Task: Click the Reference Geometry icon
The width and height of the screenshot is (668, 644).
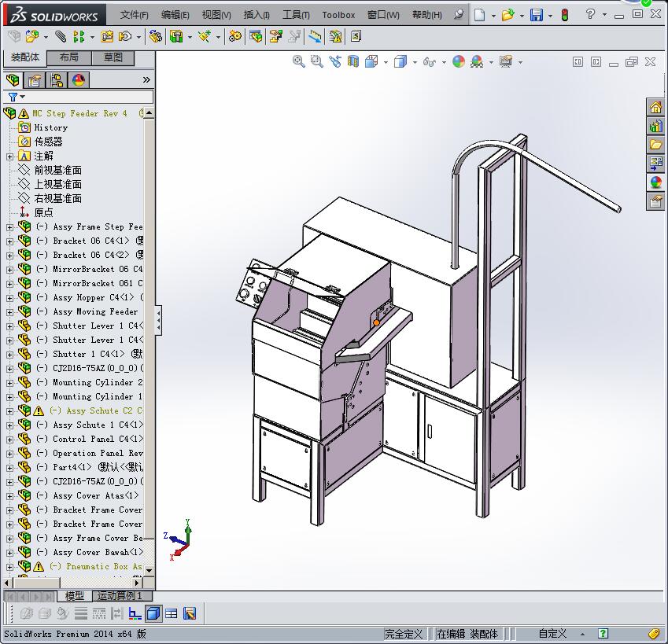Action: 205,37
